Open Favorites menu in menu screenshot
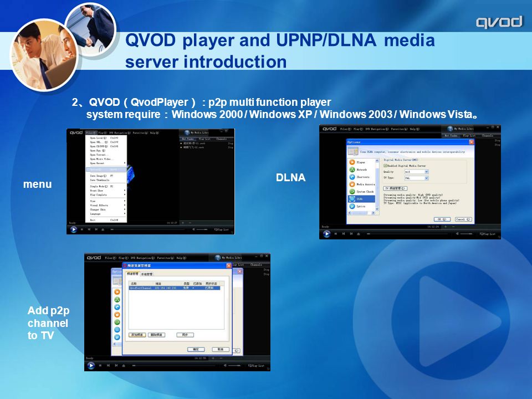The image size is (532, 399). click(x=140, y=132)
